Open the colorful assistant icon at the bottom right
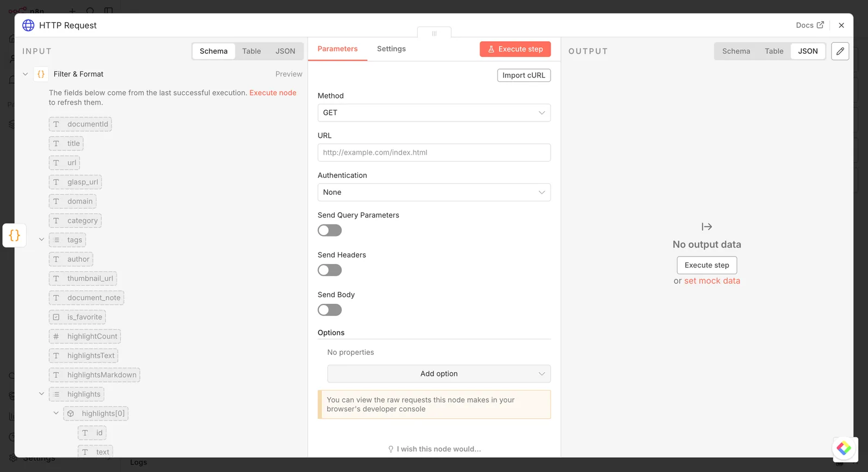The height and width of the screenshot is (472, 868). tap(844, 448)
